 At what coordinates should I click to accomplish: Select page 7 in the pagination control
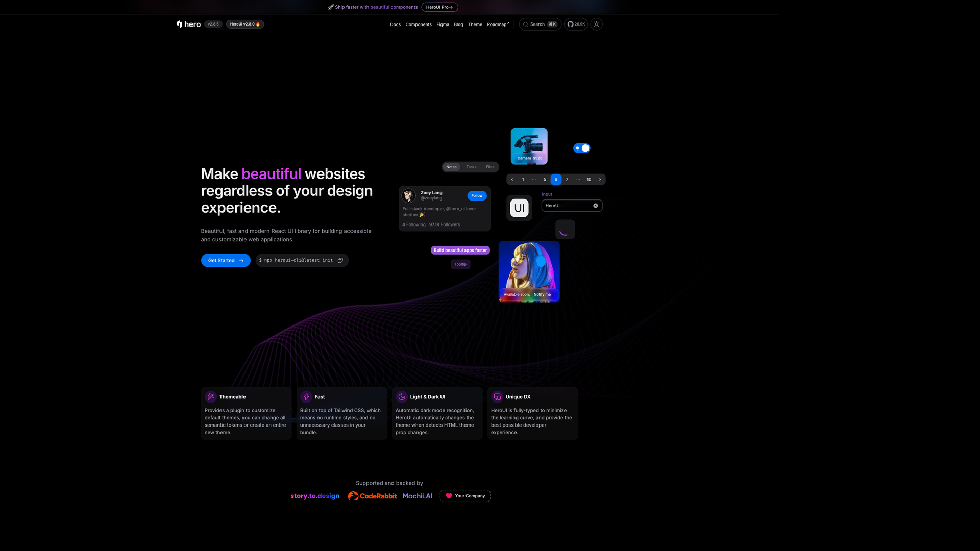(567, 179)
